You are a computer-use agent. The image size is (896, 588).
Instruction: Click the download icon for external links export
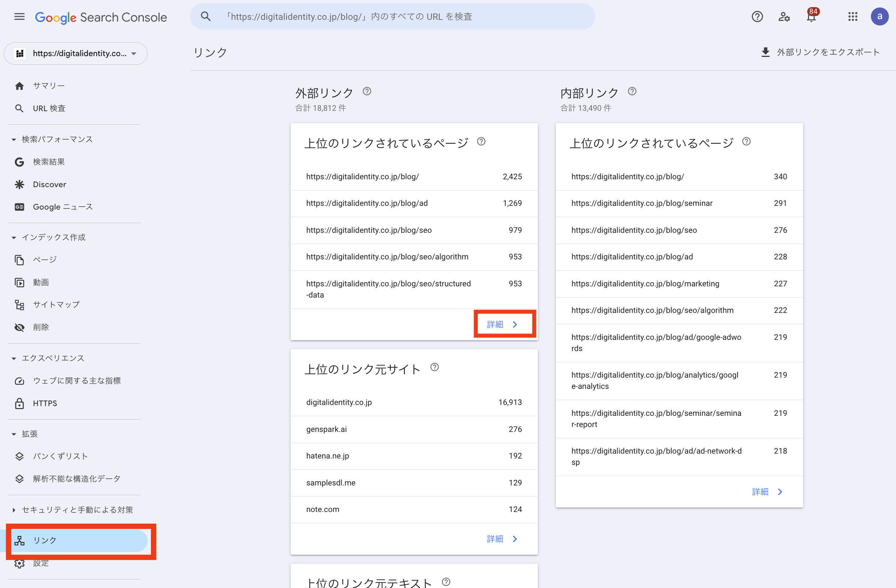click(765, 52)
